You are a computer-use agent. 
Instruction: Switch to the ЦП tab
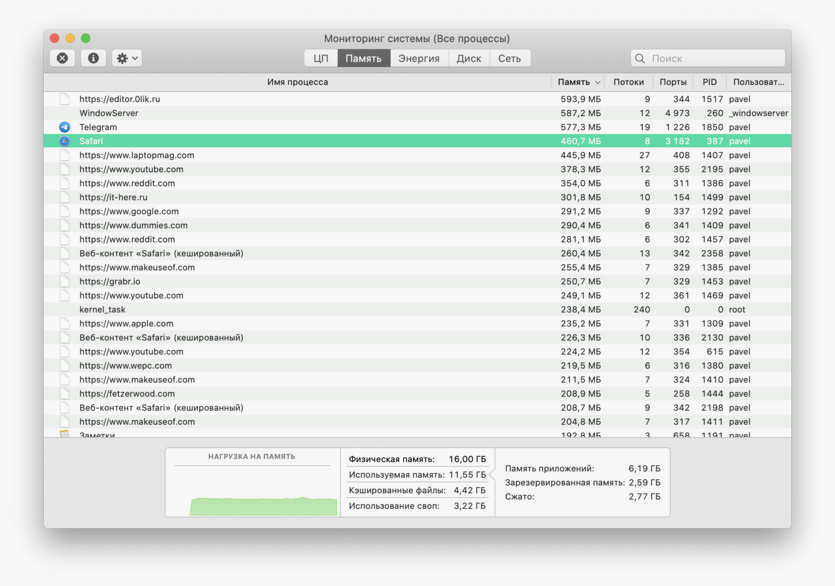coord(321,58)
